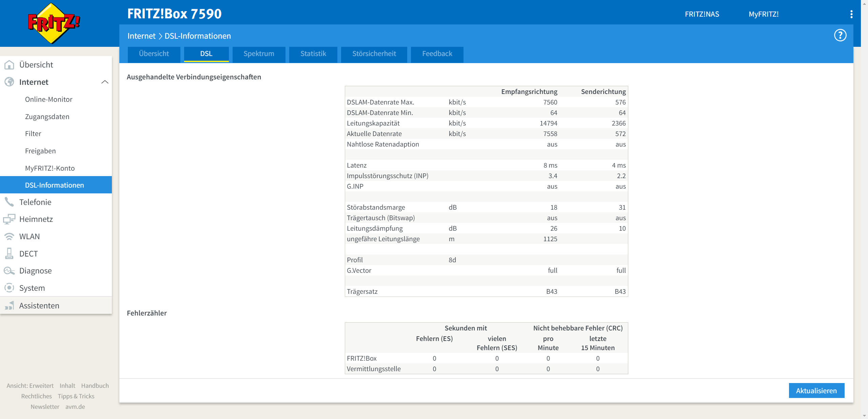The image size is (868, 419).
Task: Click the WLAN wifi icon
Action: [9, 236]
